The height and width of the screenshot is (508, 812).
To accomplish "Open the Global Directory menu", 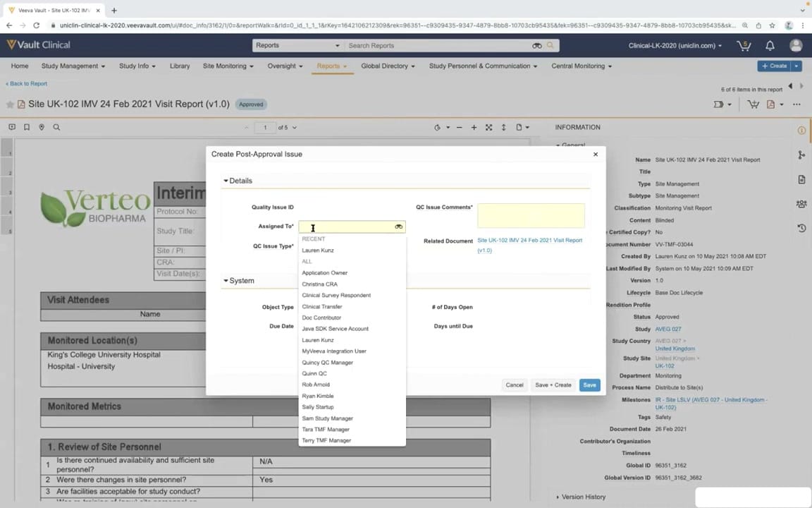I will click(x=388, y=66).
